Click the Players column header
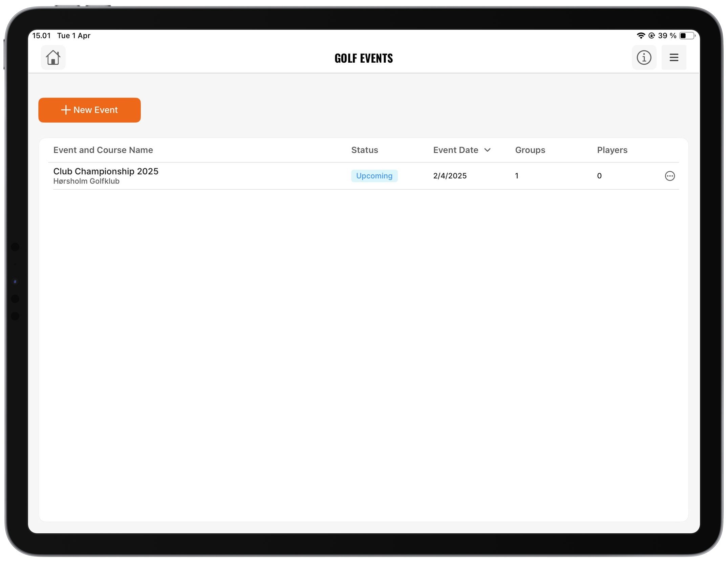Viewport: 728px width, 563px height. tap(612, 150)
